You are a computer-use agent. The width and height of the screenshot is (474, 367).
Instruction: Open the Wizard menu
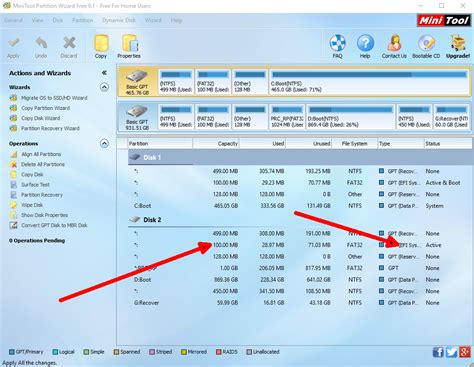tap(153, 20)
